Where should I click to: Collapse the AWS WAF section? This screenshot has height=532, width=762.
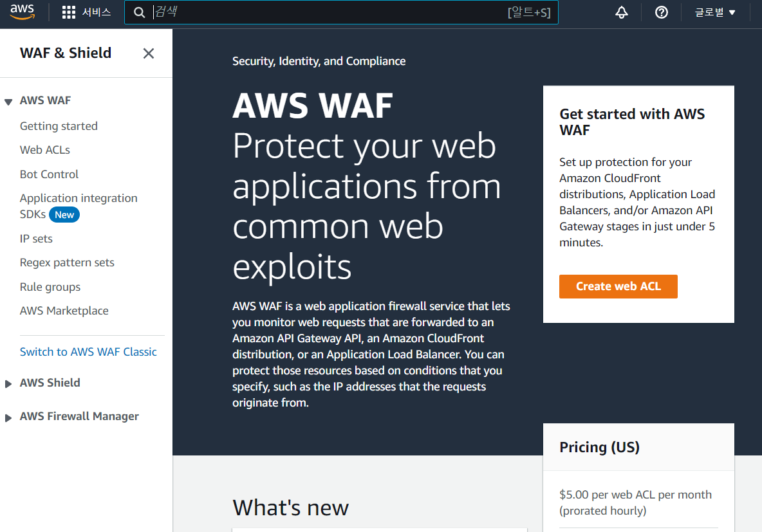point(8,102)
